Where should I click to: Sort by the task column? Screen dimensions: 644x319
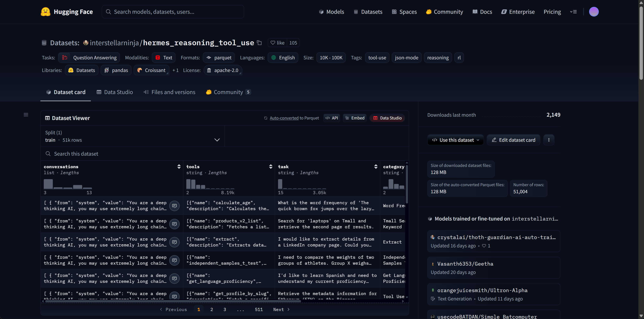376,167
